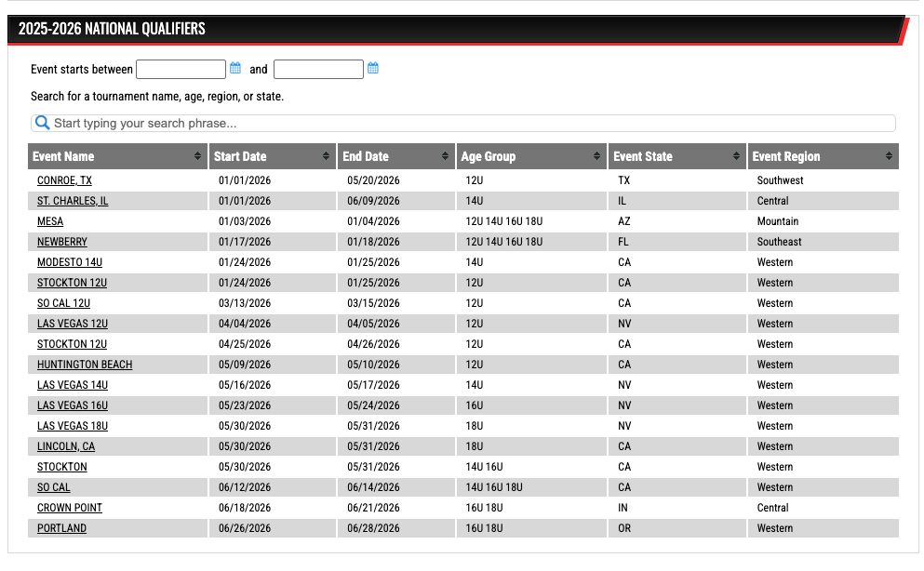Open the end date calendar picker icon

coord(373,69)
